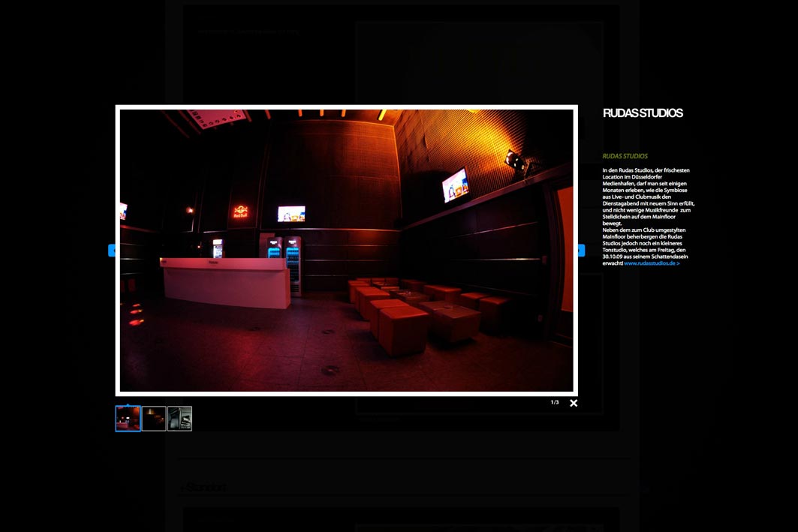Click the date 30.10.09 in the text

click(611, 255)
